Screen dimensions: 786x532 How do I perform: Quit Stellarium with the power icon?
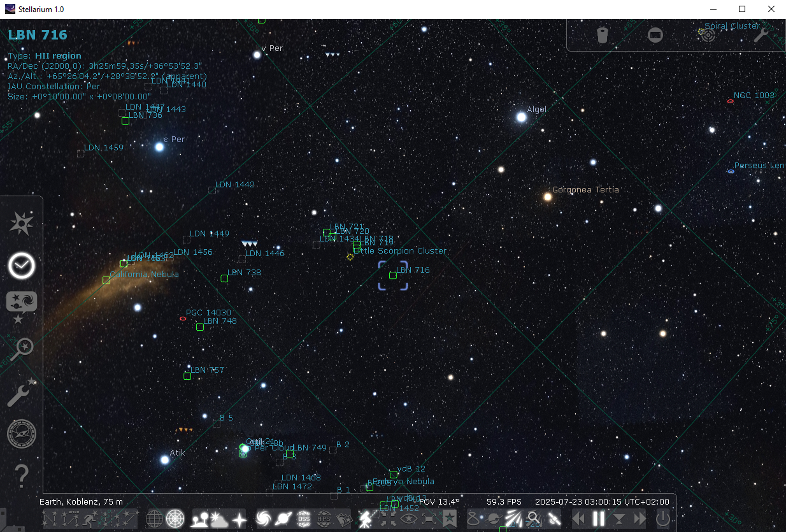[x=663, y=519]
